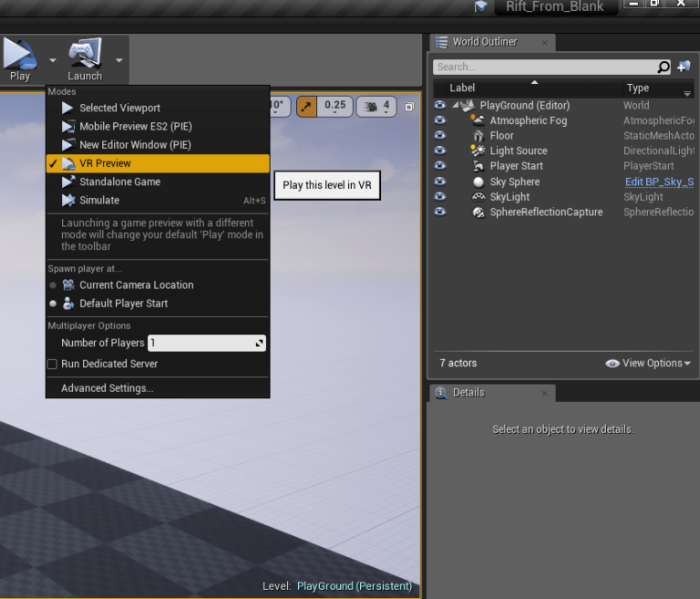Click the Player Start actor icon

479,166
